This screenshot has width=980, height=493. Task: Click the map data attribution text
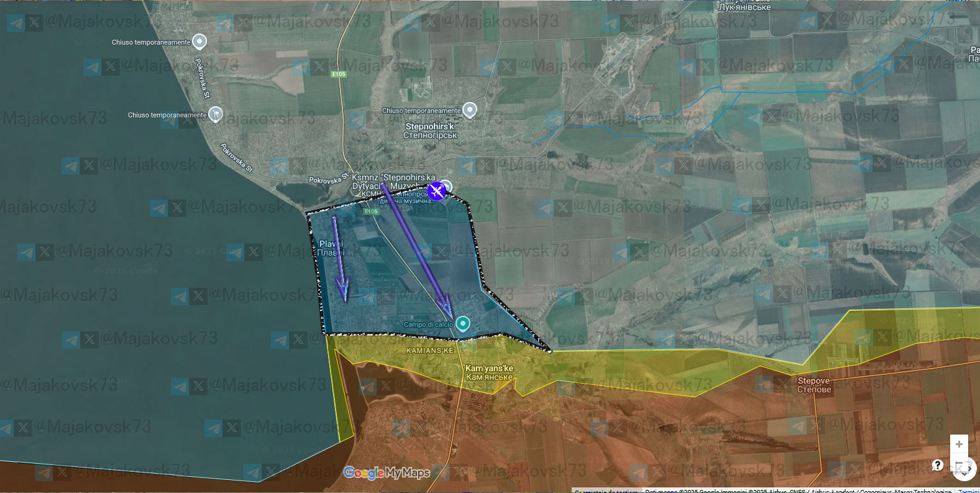pos(798,491)
